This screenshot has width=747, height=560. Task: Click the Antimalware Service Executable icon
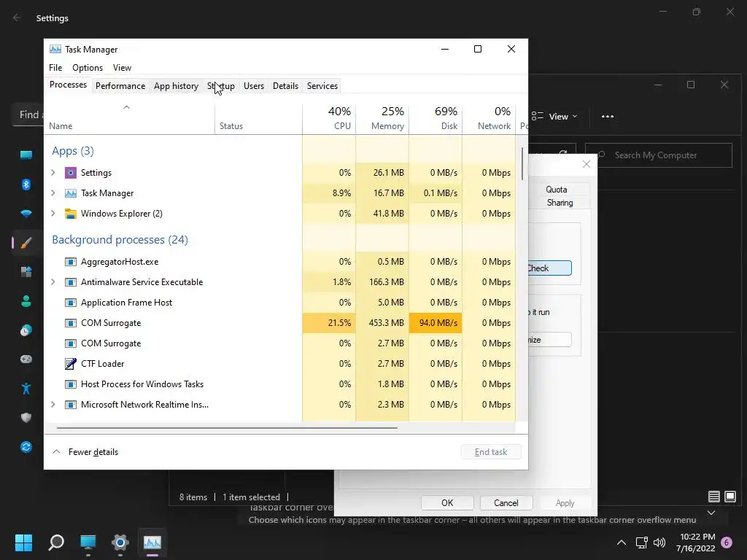pos(71,282)
